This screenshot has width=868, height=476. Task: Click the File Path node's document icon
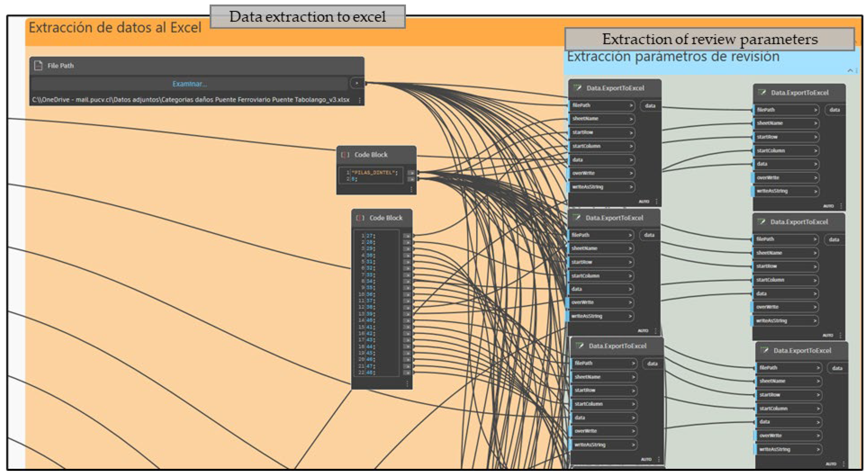[38, 65]
